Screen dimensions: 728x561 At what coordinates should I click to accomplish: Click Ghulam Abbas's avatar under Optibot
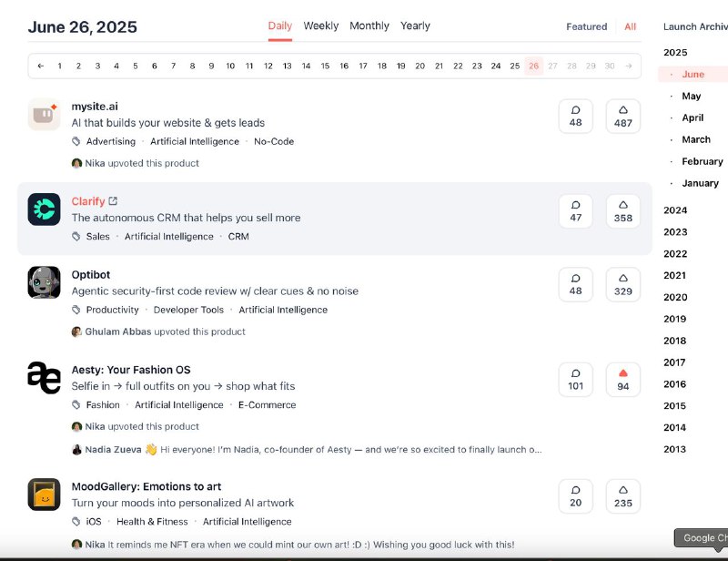(76, 331)
